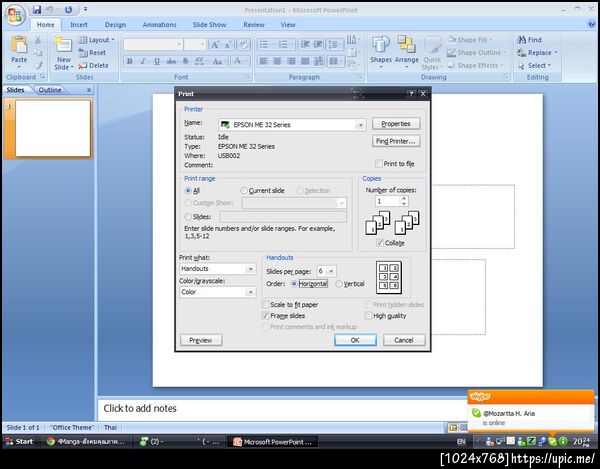Viewport: 600px width, 469px height.
Task: Enable Print to file checkbox
Action: click(378, 164)
